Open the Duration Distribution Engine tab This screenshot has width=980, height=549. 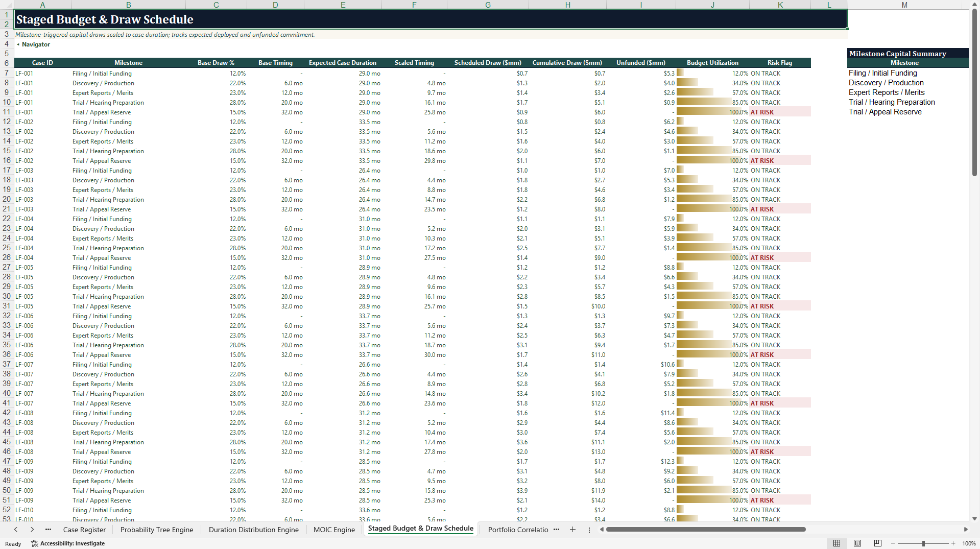(253, 530)
